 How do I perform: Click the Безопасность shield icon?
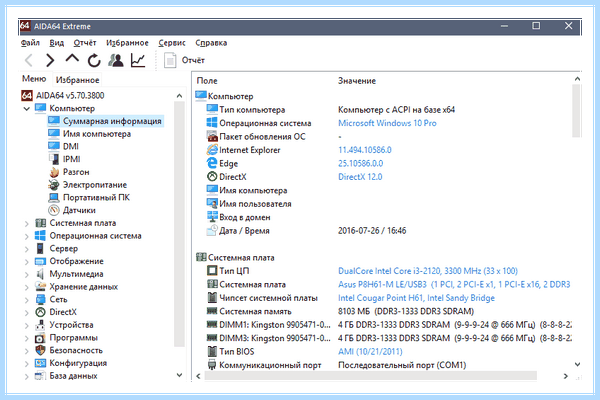pyautogui.click(x=40, y=350)
